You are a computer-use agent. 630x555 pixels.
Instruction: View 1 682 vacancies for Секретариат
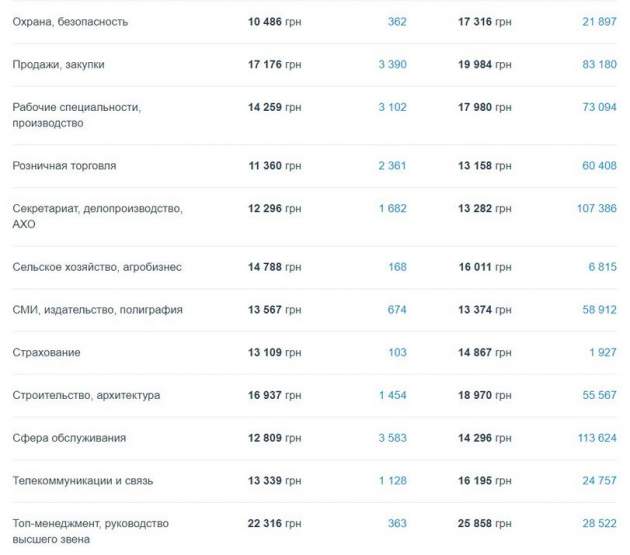[393, 208]
